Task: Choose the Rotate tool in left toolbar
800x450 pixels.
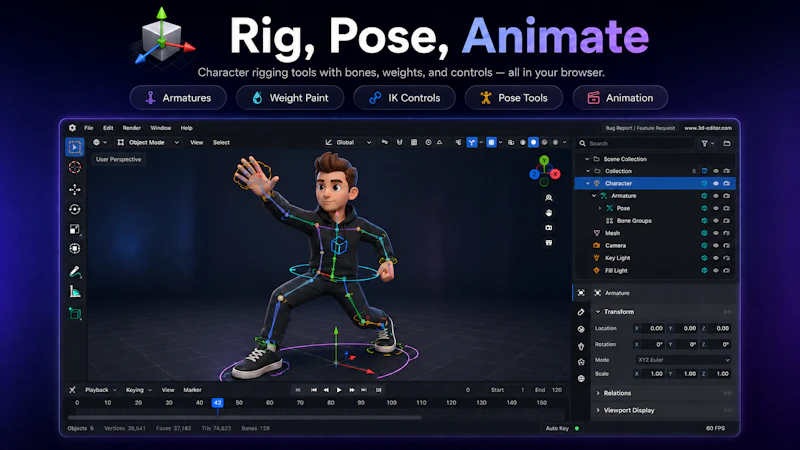Action: pos(75,209)
